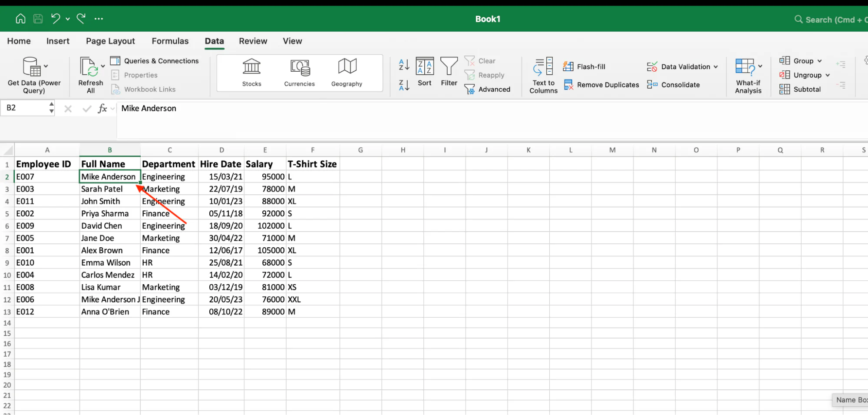
Task: Click the Hide Detail outline icon
Action: click(841, 85)
